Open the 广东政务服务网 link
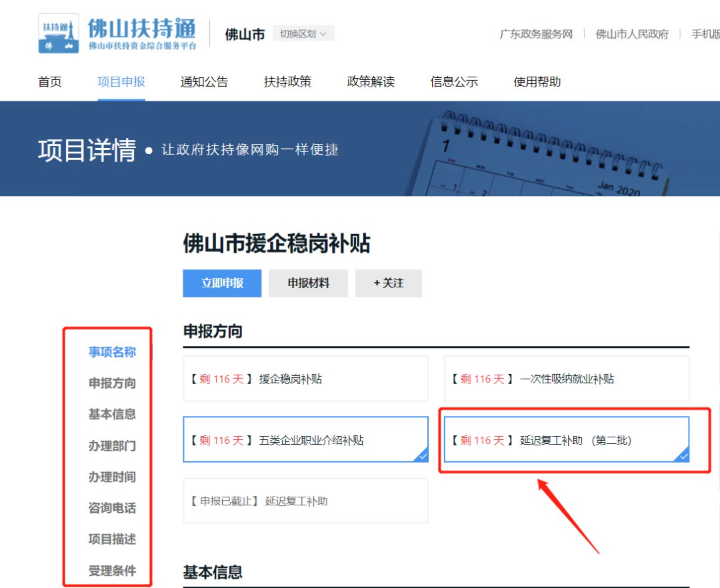The height and width of the screenshot is (588, 720). [x=536, y=34]
